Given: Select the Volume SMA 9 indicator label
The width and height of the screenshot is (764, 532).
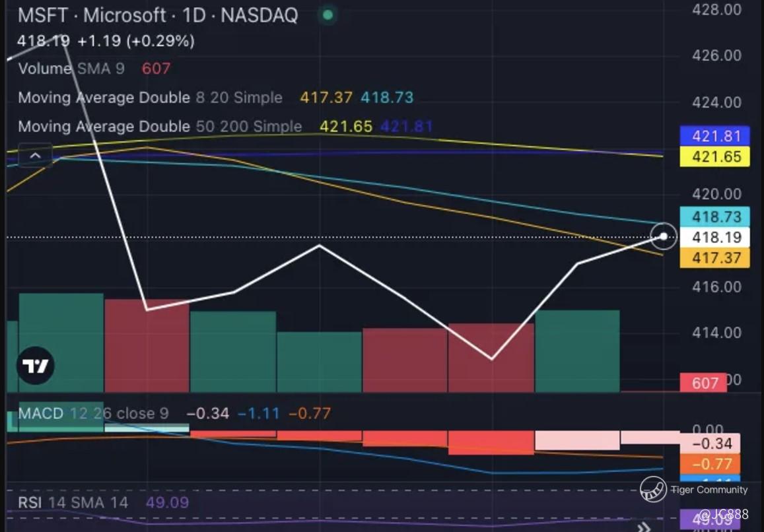Looking at the screenshot, I should point(71,68).
